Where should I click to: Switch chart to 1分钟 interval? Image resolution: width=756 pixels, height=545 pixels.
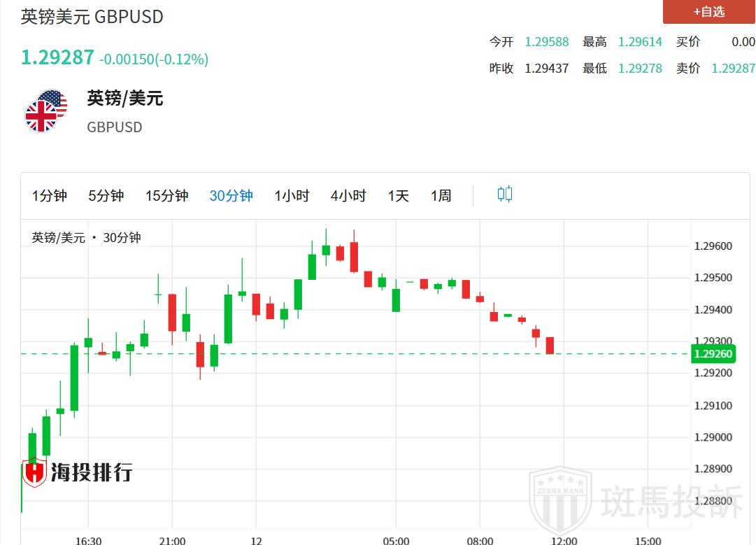point(49,196)
